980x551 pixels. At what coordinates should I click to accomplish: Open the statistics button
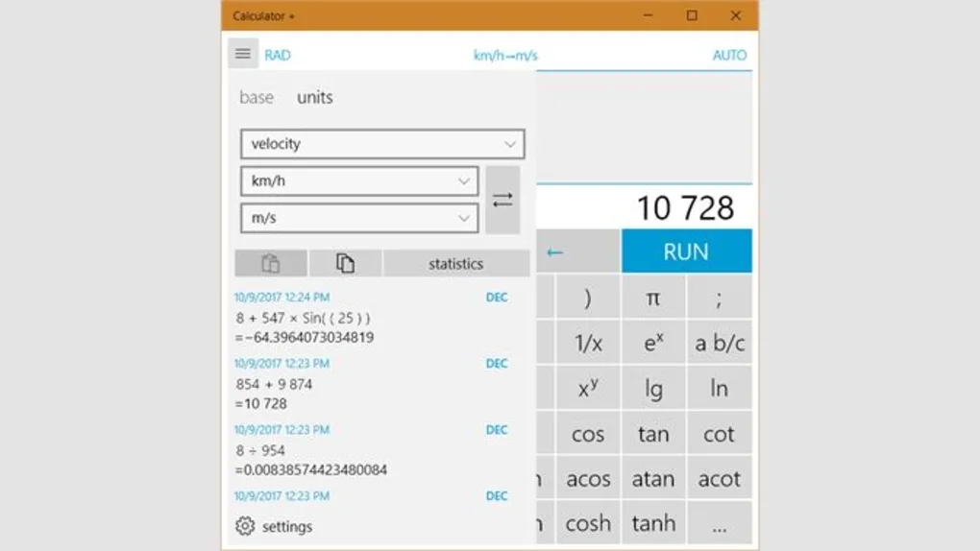[x=456, y=264]
